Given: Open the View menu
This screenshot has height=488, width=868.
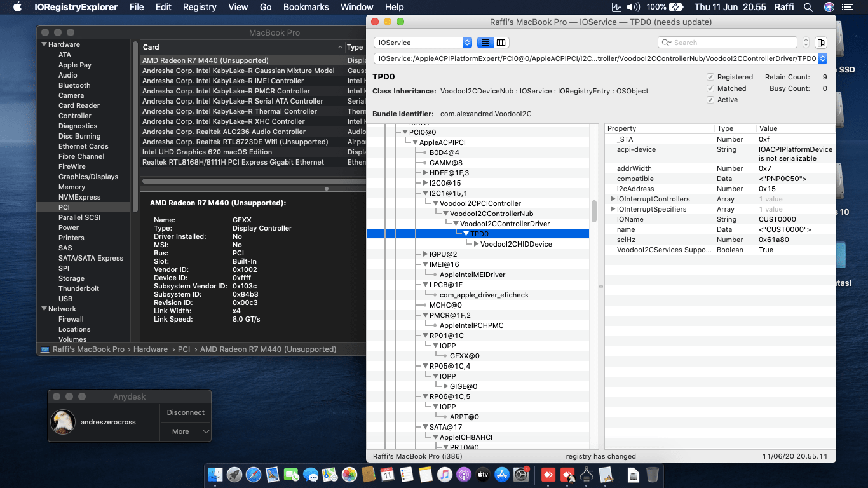Looking at the screenshot, I should (238, 7).
